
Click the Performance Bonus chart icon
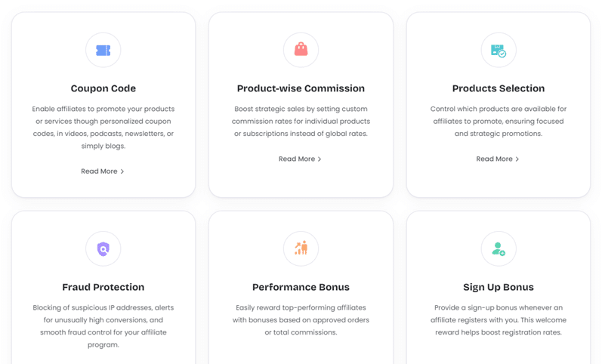point(301,248)
